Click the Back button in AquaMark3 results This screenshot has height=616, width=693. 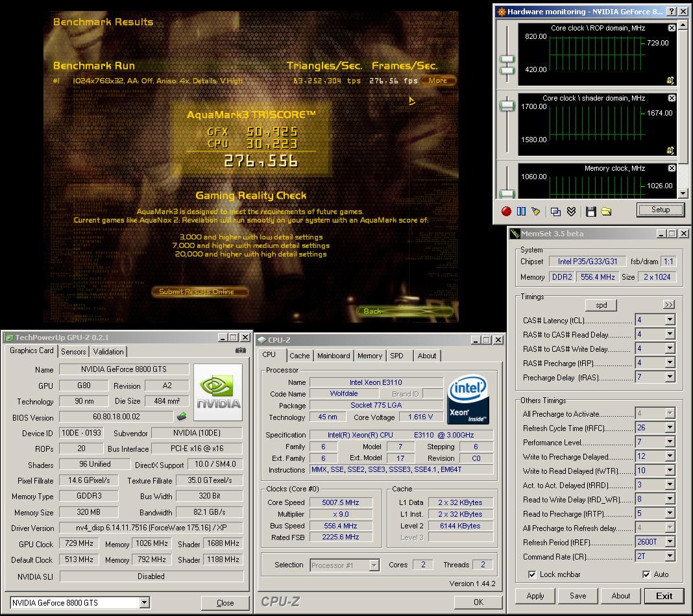click(405, 312)
